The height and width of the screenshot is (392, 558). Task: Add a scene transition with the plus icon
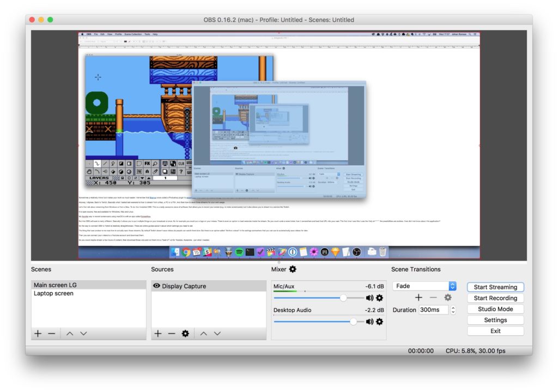click(418, 297)
